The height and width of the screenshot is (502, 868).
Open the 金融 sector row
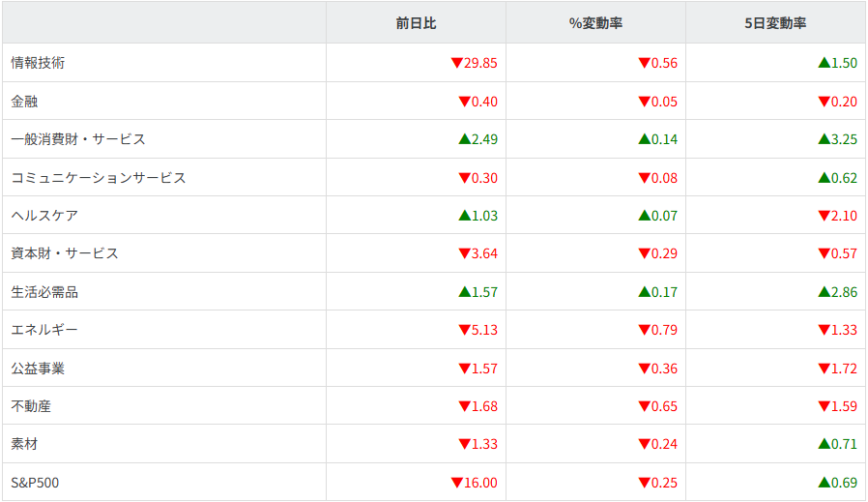coord(24,101)
